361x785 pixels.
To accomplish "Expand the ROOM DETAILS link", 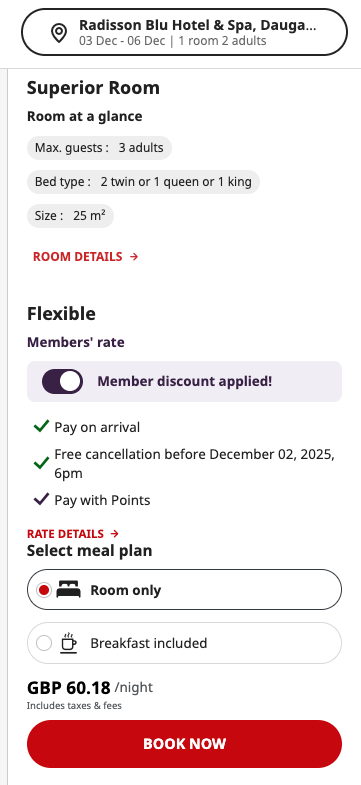I will (x=86, y=257).
